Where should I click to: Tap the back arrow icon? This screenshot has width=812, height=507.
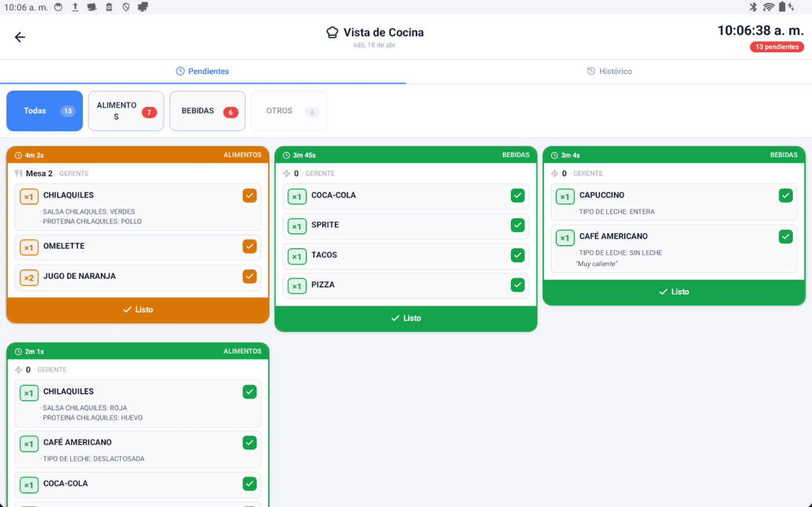pos(20,37)
